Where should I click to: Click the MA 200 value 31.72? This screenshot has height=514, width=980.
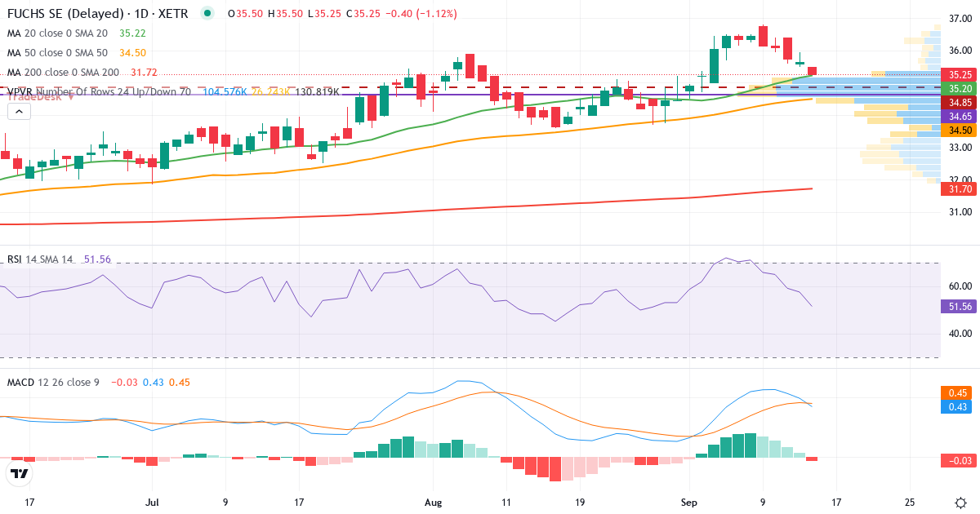coord(143,73)
